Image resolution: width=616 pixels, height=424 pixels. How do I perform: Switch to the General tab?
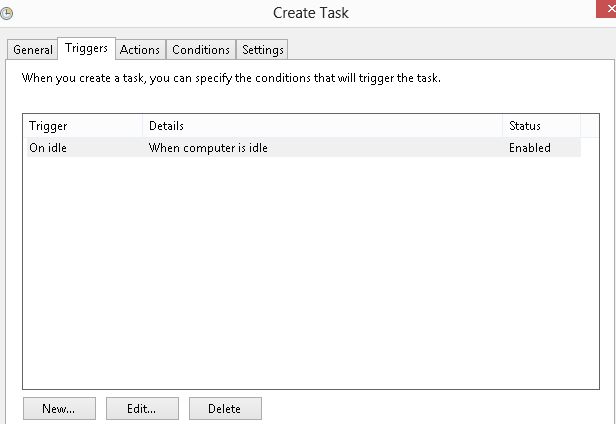[33, 50]
